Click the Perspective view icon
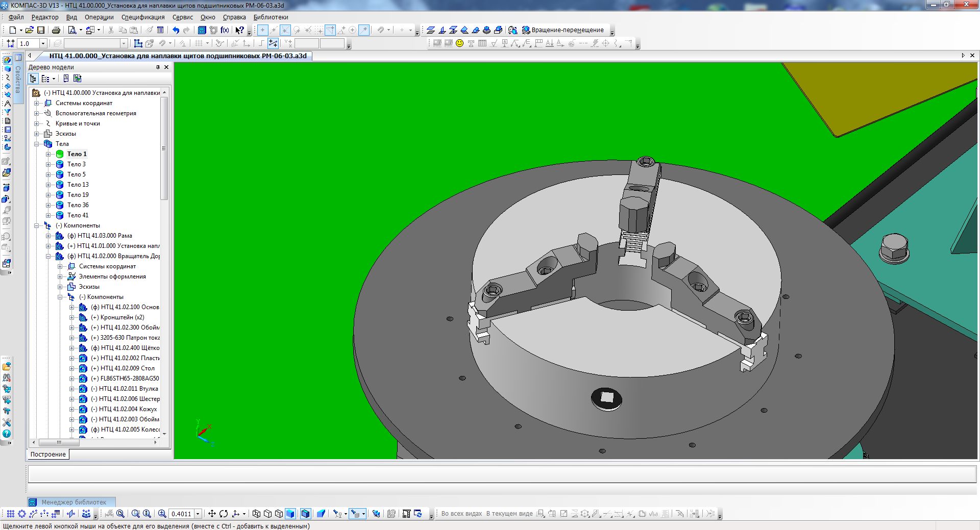 (x=321, y=514)
